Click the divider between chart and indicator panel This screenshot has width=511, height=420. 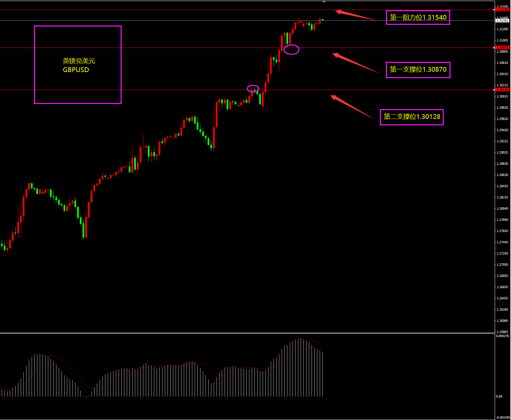[x=238, y=333]
